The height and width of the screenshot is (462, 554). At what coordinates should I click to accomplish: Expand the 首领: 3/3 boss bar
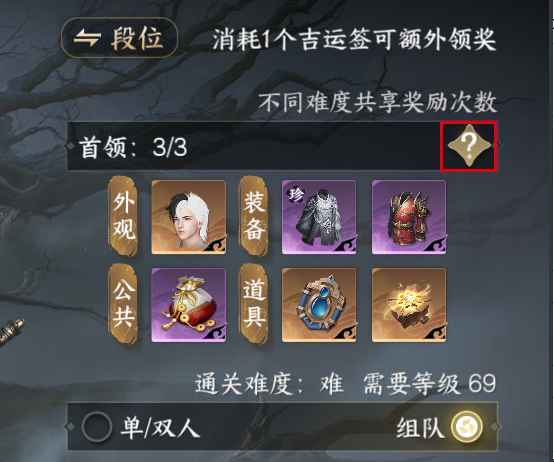click(283, 146)
